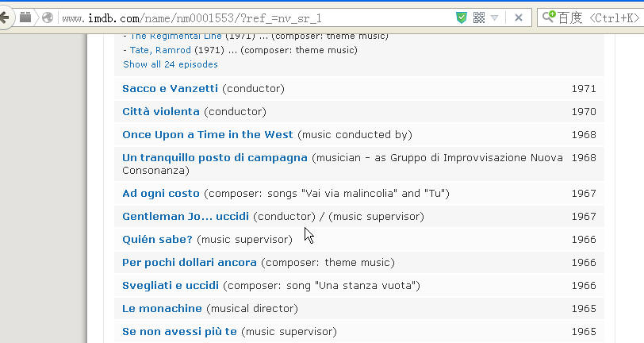Open the calendar icon beside back arrow
The width and height of the screenshot is (644, 343).
(25, 17)
